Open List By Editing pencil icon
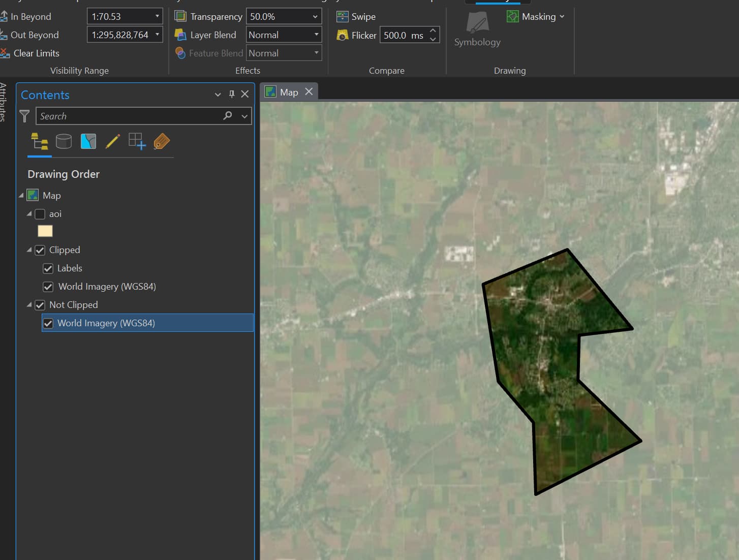739x560 pixels. pyautogui.click(x=113, y=141)
